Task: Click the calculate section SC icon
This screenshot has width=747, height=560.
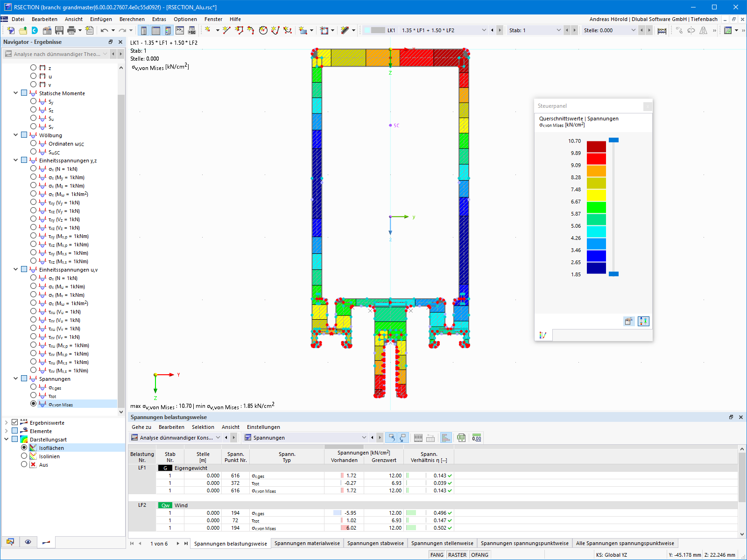Action: coord(192,30)
